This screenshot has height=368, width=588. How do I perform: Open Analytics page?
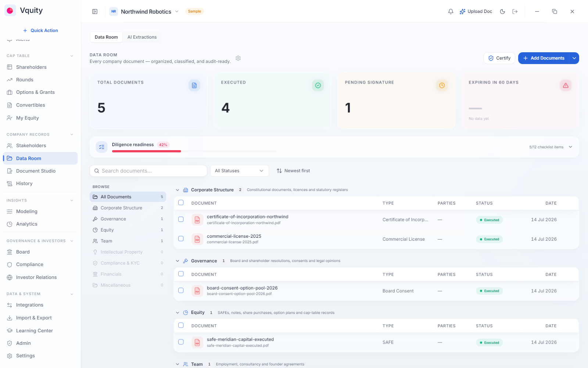point(40,224)
